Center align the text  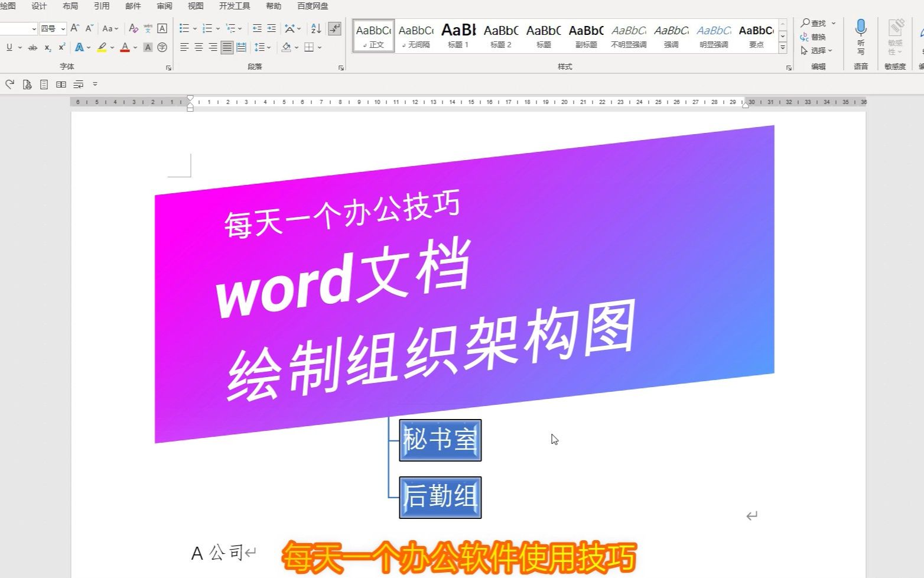(199, 47)
